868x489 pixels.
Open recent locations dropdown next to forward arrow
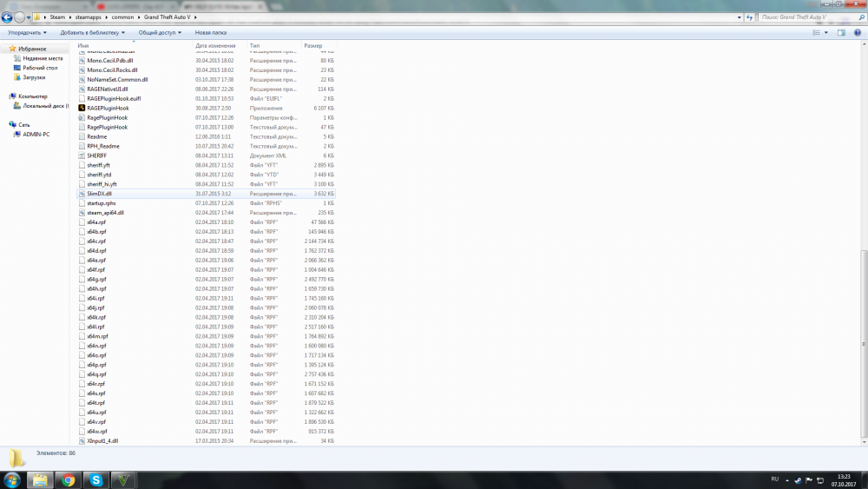point(29,17)
